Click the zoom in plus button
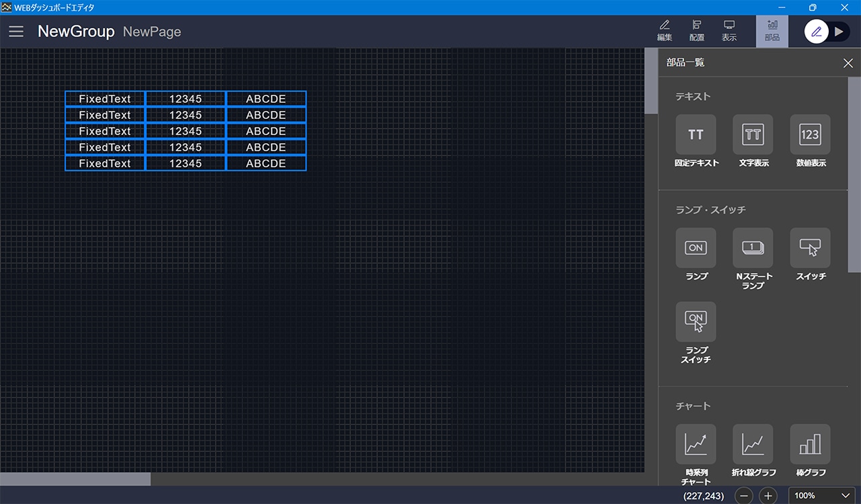This screenshot has width=861, height=504. [768, 496]
